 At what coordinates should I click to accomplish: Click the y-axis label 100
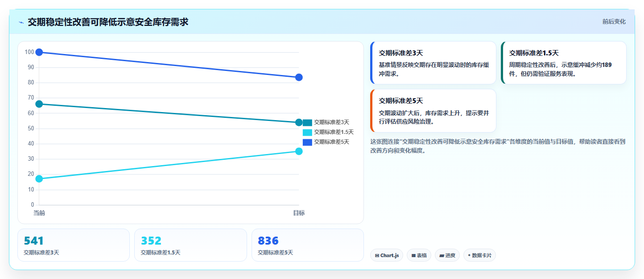point(29,52)
